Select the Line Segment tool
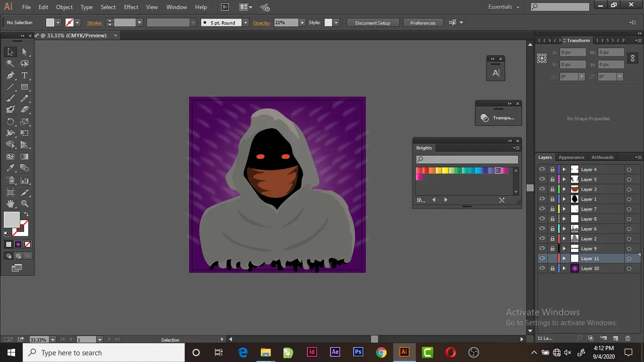Viewport: 644px width, 362px height. (x=11, y=87)
